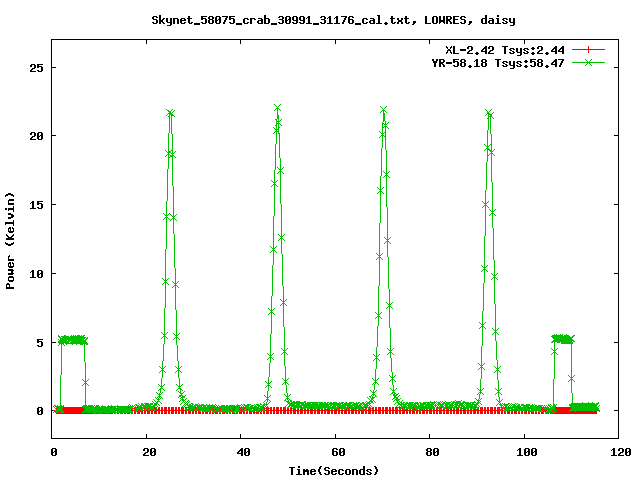The image size is (640, 480).
Task: Click the Power (Kelvin) axis label
Action: [x=10, y=241]
